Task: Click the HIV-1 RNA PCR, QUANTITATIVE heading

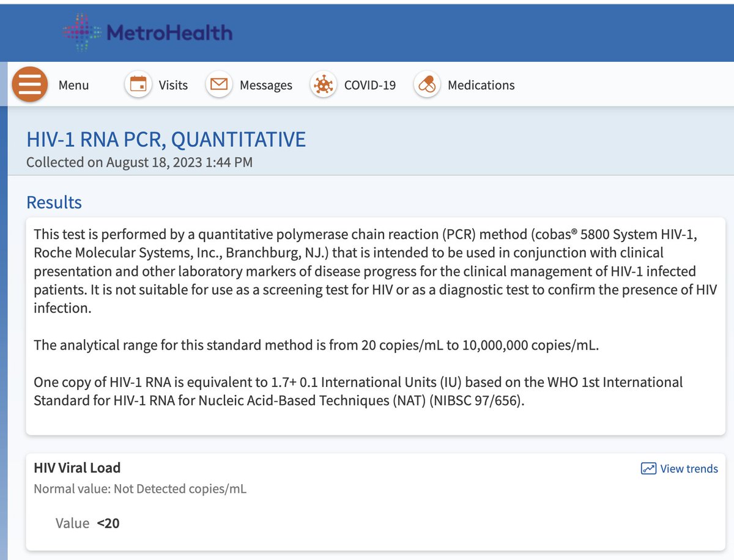Action: pyautogui.click(x=166, y=139)
